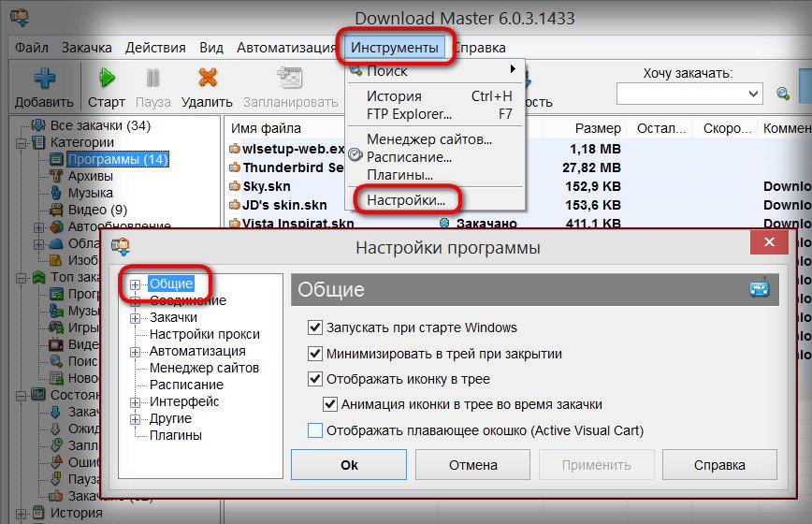Click the file icon of JD's skin.skn
Image resolution: width=812 pixels, height=524 pixels.
click(235, 205)
